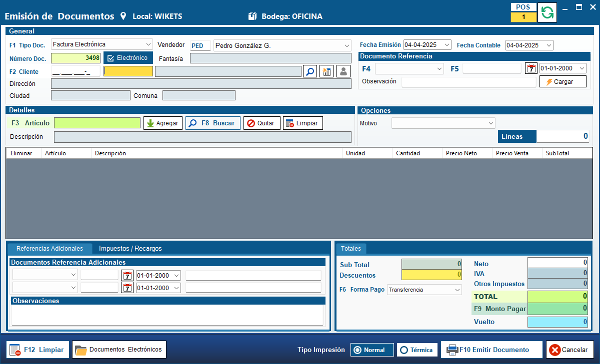Screen dimensions: 600x364
Task: Click the client notes list icon
Action: point(326,71)
